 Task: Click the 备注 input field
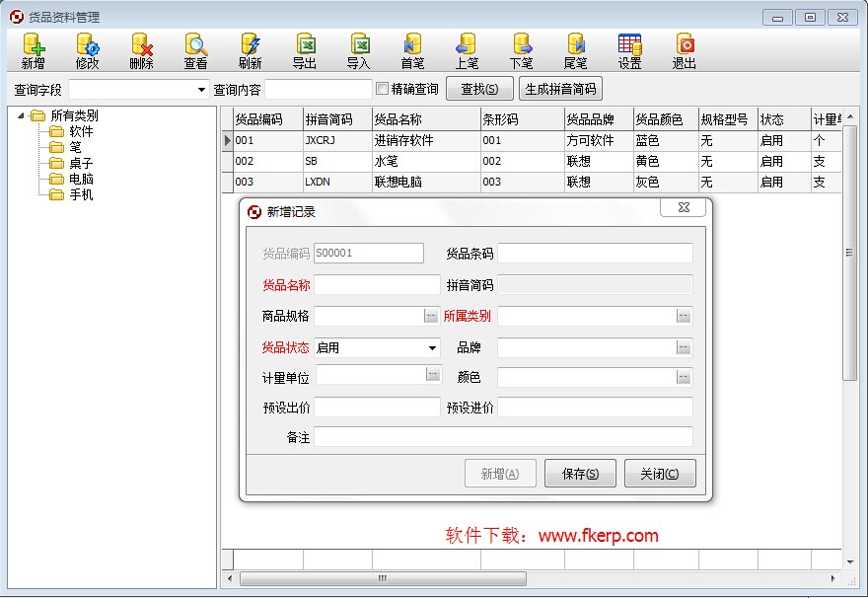[503, 437]
